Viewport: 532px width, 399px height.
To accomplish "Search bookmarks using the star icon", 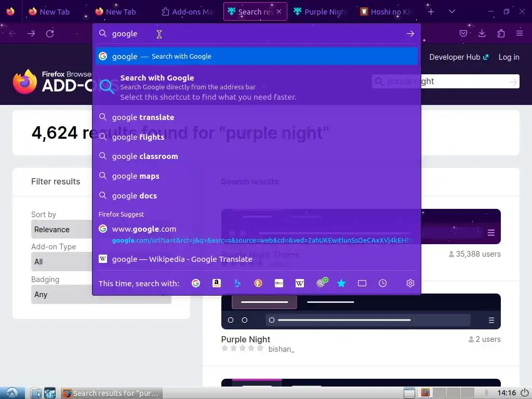I will (x=341, y=283).
